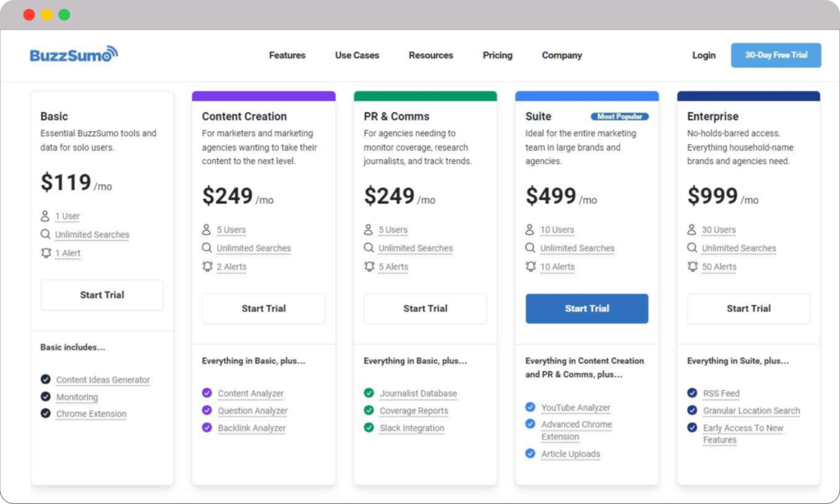The width and height of the screenshot is (840, 504).
Task: Click search icon in PR & Comms plan
Action: pos(368,247)
